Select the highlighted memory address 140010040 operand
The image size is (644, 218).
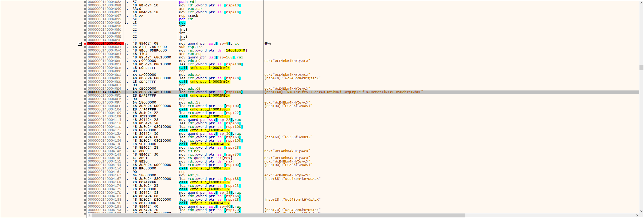click(235, 50)
